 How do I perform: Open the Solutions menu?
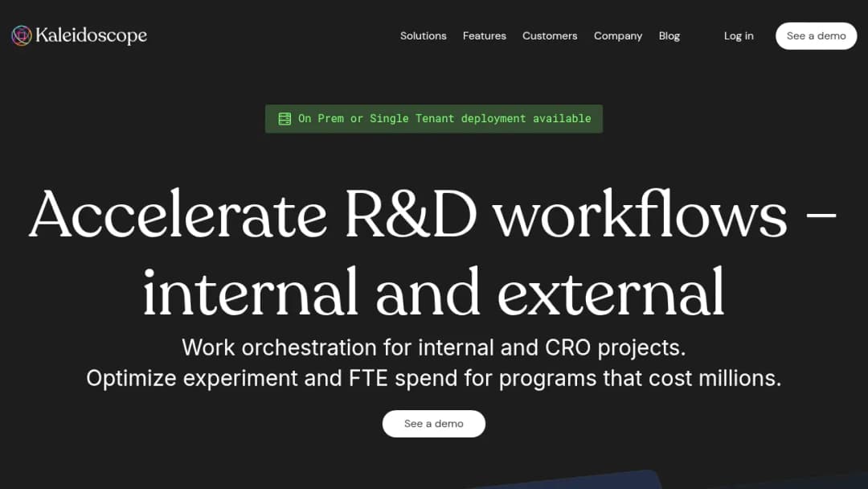[x=423, y=36]
